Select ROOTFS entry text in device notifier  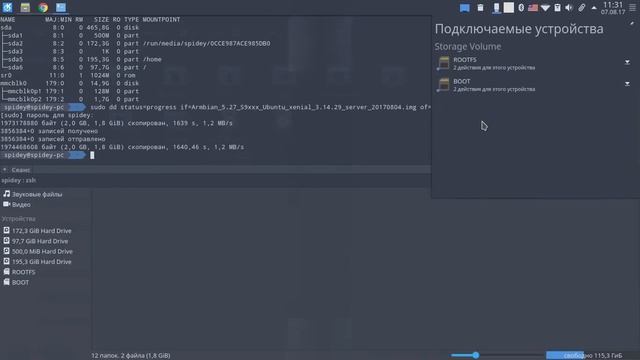pyautogui.click(x=464, y=60)
